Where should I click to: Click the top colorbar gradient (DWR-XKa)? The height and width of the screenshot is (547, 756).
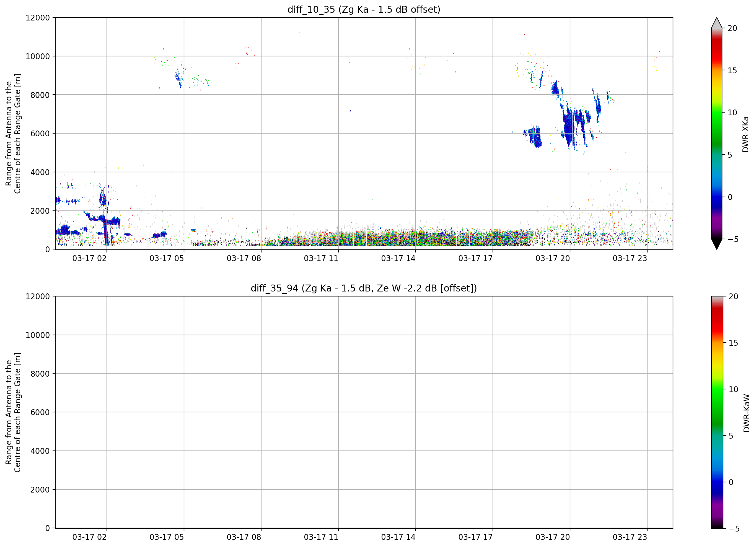[x=717, y=134]
